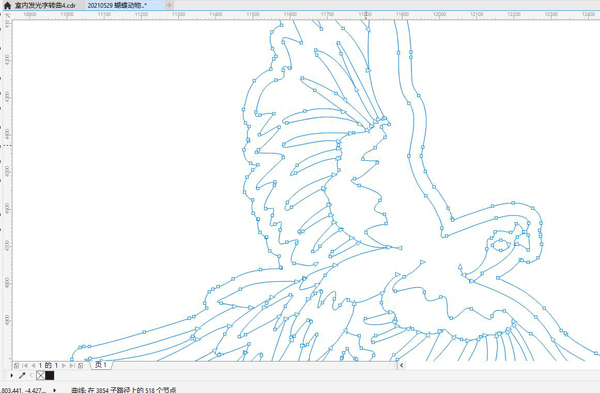Screen dimensions: 600x393
Task: Go to the next page arrow
Action: click(x=64, y=366)
